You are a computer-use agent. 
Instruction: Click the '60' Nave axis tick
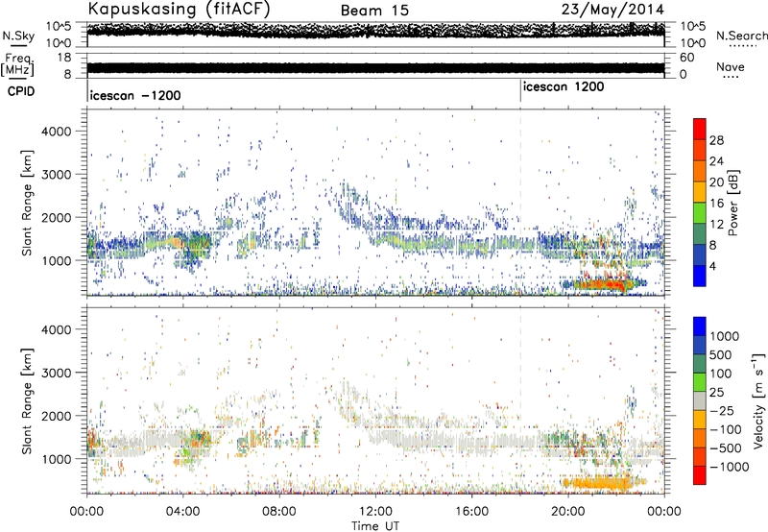tap(686, 58)
